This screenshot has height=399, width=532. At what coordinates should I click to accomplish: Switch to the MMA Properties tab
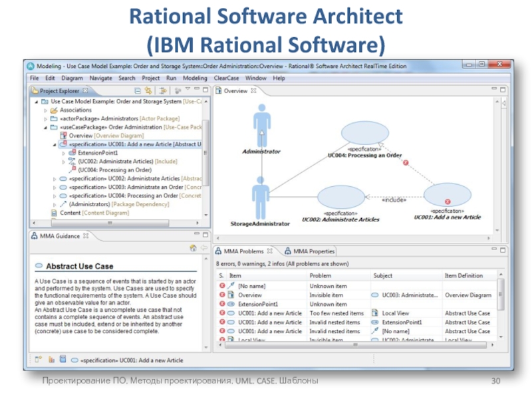point(310,251)
